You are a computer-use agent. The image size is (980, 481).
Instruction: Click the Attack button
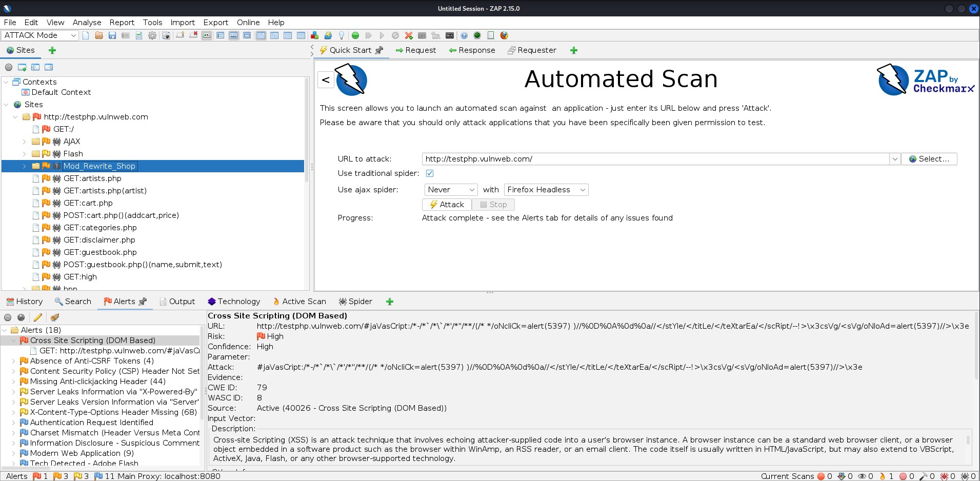pyautogui.click(x=447, y=205)
